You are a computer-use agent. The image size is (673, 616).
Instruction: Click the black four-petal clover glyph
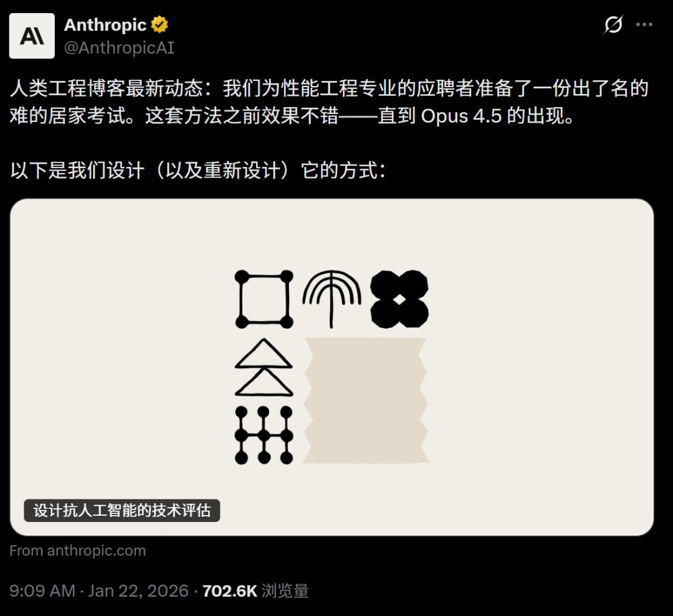pos(399,299)
